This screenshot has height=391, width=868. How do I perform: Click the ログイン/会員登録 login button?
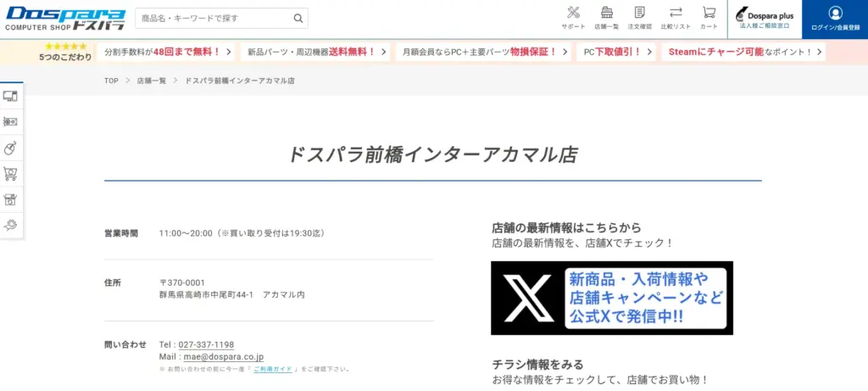[x=835, y=19]
